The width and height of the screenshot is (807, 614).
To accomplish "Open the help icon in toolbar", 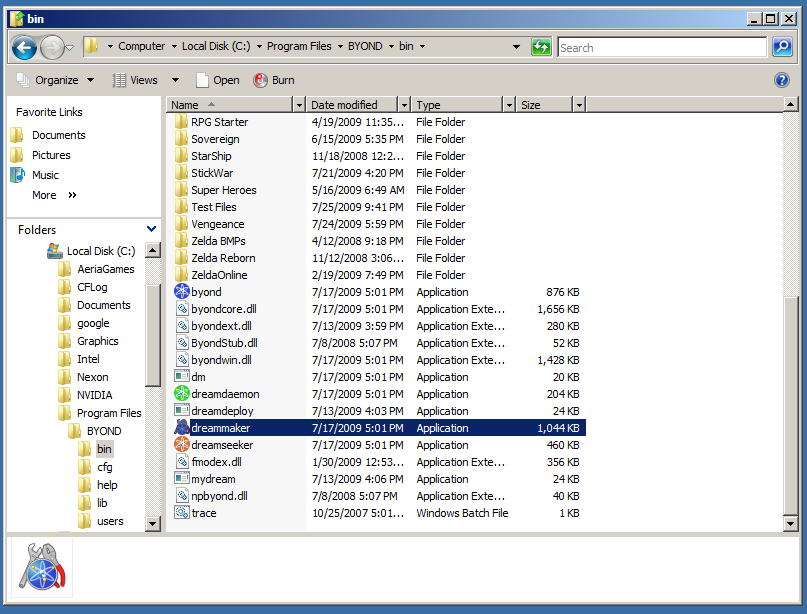I will (x=782, y=80).
